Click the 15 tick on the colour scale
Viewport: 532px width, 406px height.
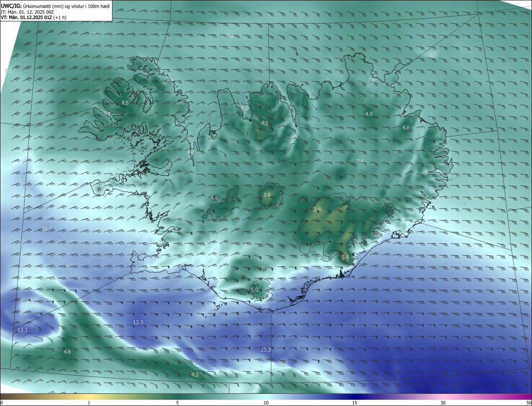[355, 403]
